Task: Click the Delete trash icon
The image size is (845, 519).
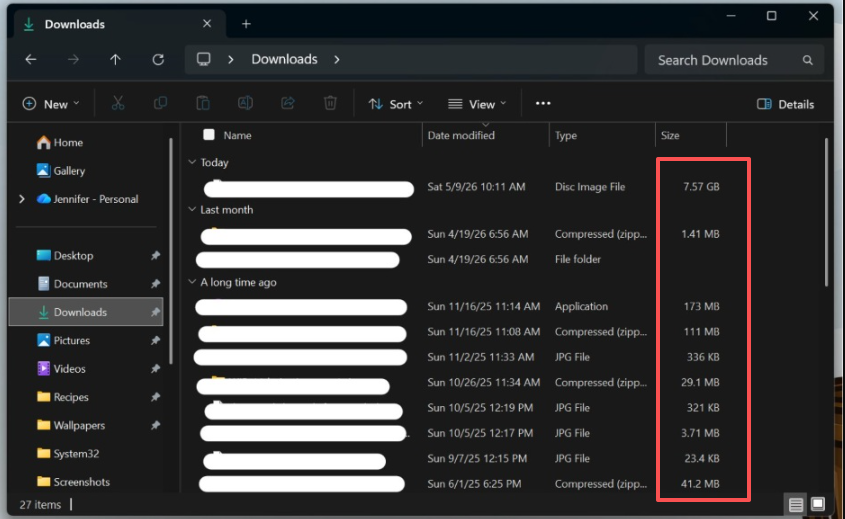Action: [x=330, y=103]
